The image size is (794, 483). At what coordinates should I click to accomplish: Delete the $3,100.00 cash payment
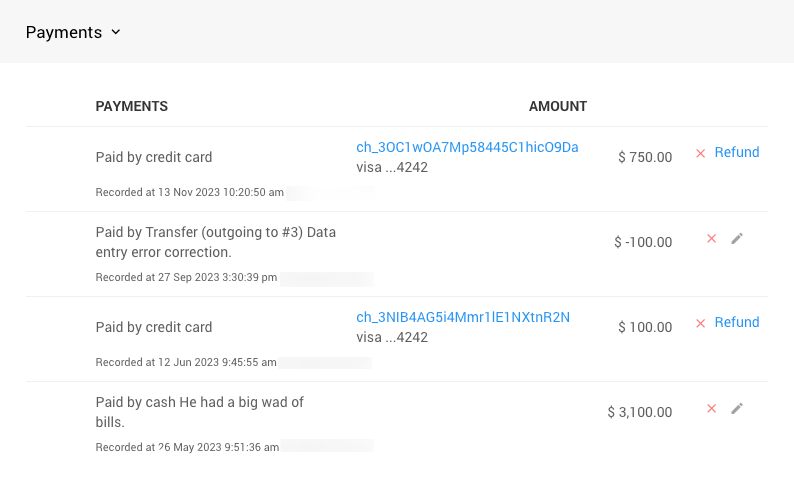(x=711, y=408)
